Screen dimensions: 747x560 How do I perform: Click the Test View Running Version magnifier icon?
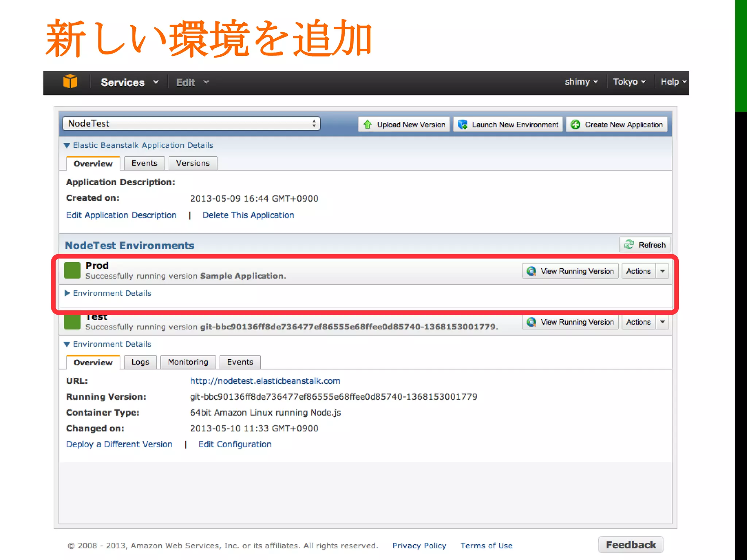[531, 322]
